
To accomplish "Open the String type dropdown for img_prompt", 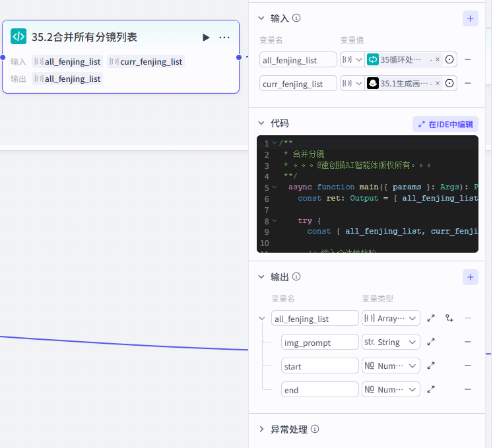I will [391, 342].
